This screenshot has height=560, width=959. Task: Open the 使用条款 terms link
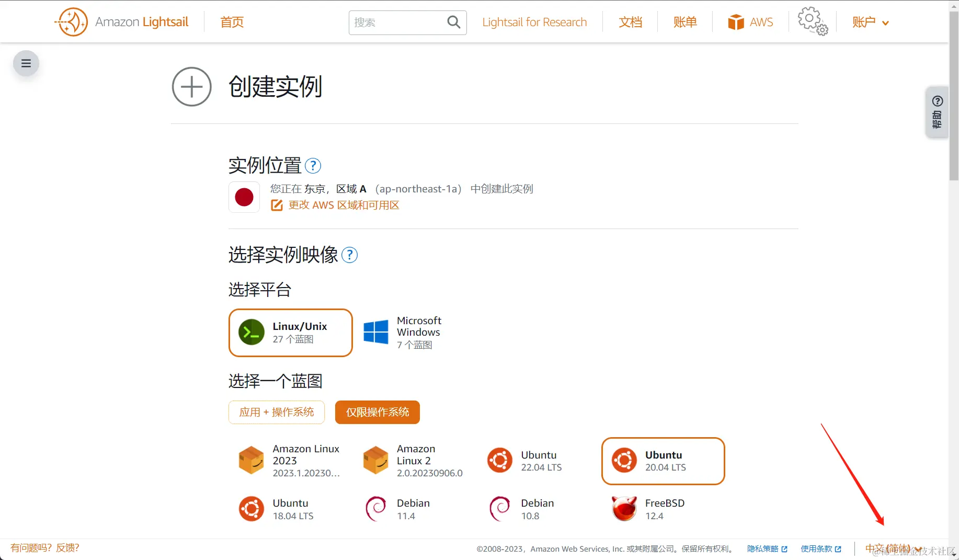point(816,549)
